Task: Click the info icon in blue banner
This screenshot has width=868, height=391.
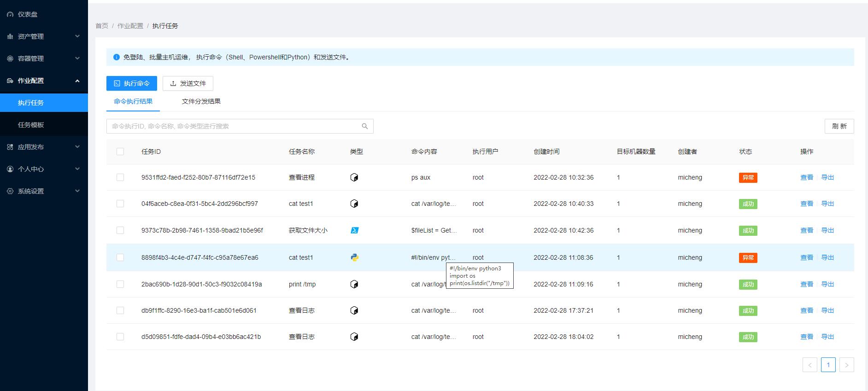Action: (x=117, y=57)
